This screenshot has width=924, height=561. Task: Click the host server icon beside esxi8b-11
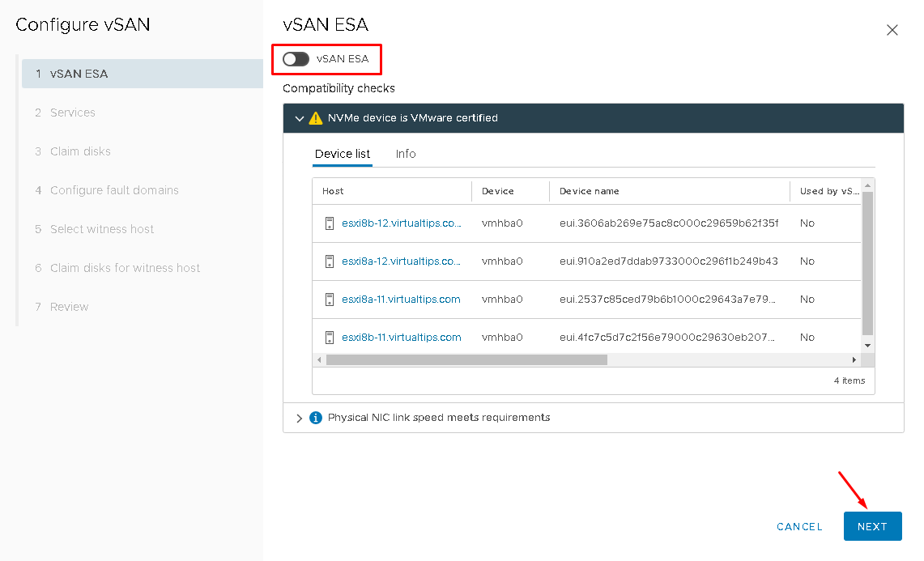point(330,337)
